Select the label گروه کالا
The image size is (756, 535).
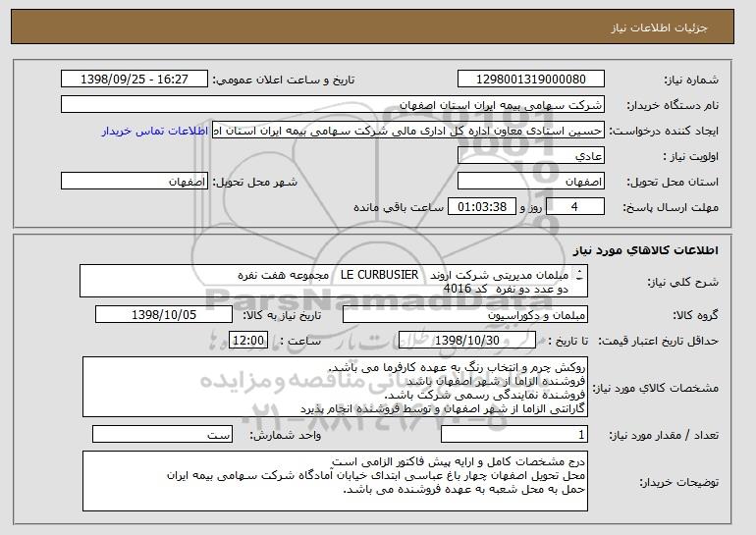pyautogui.click(x=696, y=315)
